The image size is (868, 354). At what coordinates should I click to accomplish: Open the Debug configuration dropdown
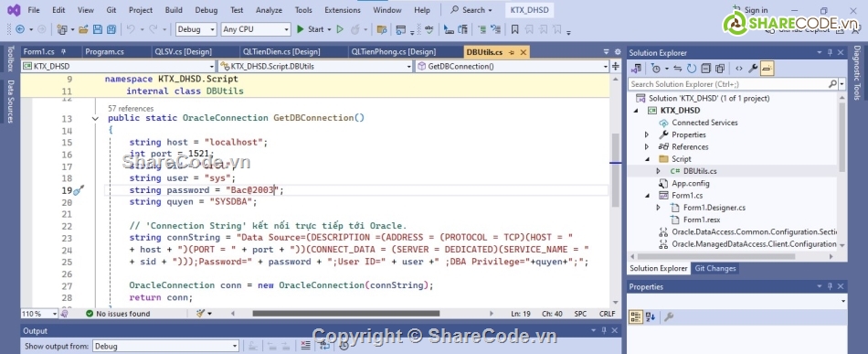click(x=196, y=29)
